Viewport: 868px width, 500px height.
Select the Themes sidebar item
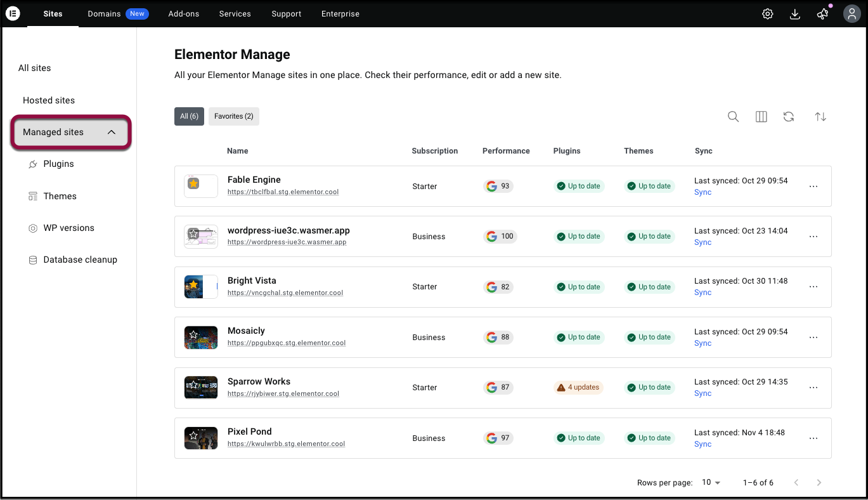coord(60,195)
